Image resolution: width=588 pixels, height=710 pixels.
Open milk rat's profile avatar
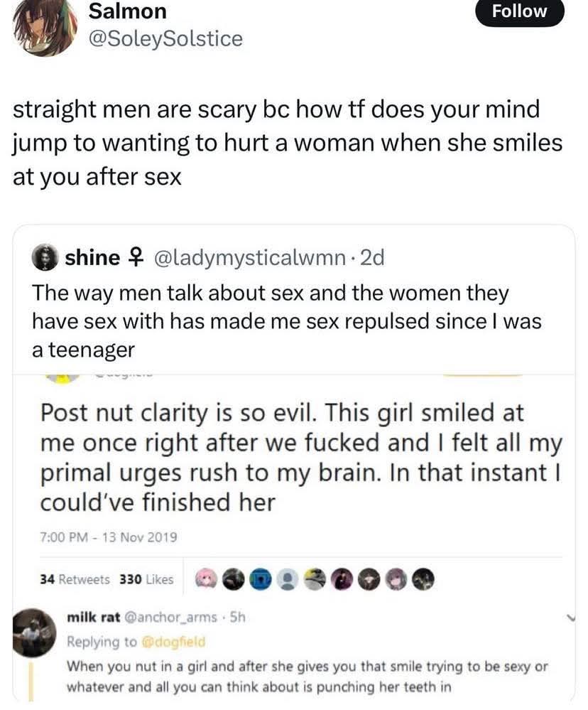(34, 633)
